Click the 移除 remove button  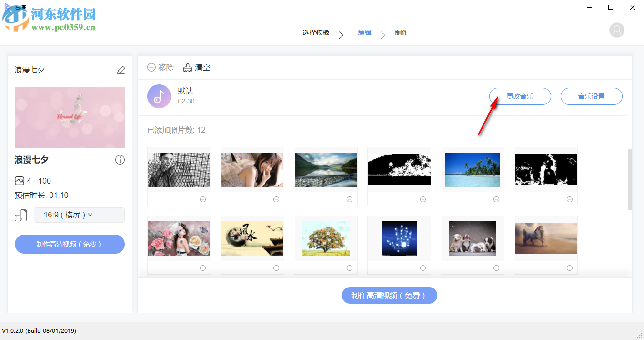[161, 68]
